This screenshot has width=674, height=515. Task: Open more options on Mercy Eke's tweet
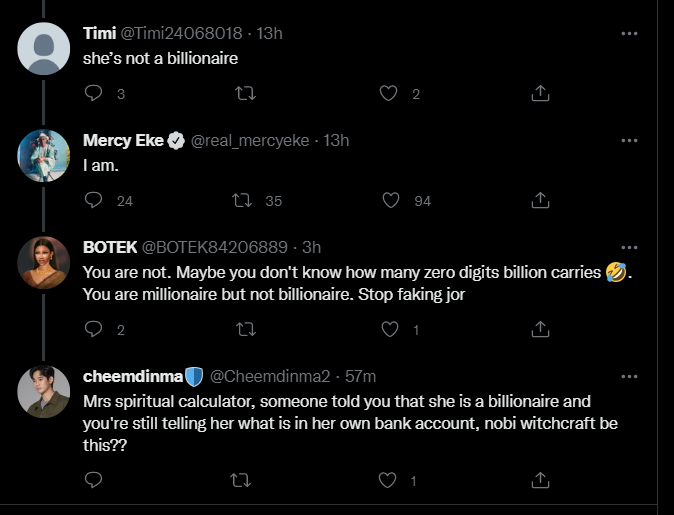tap(629, 141)
